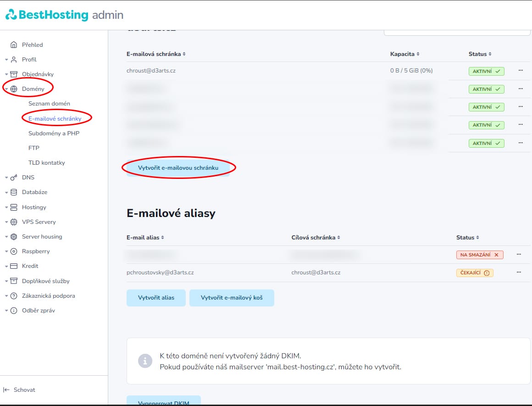532x406 pixels.
Task: Click the Server housing box icon
Action: pyautogui.click(x=14, y=237)
